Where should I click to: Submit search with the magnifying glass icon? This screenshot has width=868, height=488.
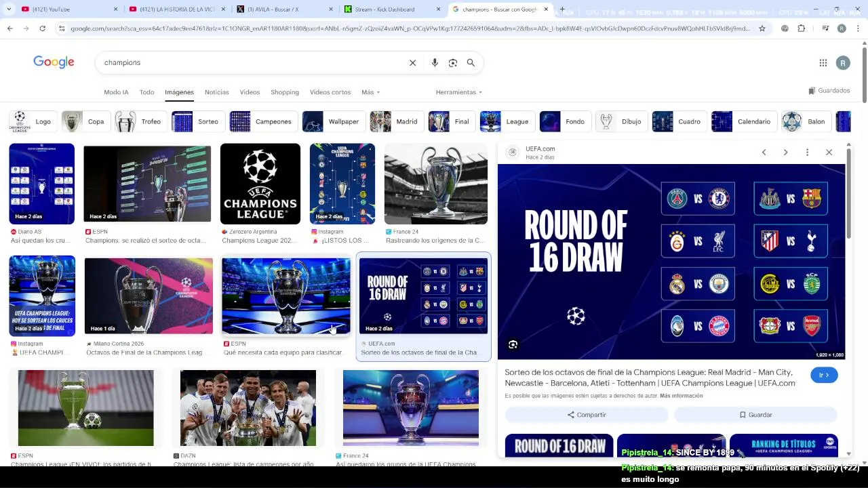pos(471,62)
